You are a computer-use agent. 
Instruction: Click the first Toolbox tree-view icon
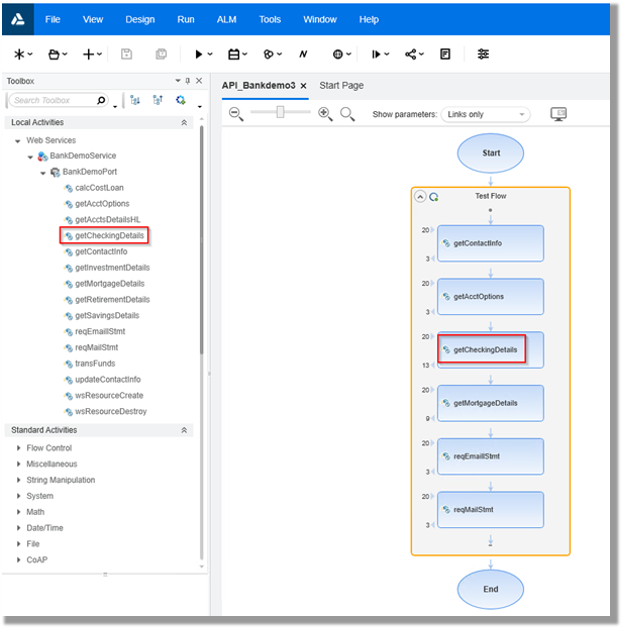135,100
